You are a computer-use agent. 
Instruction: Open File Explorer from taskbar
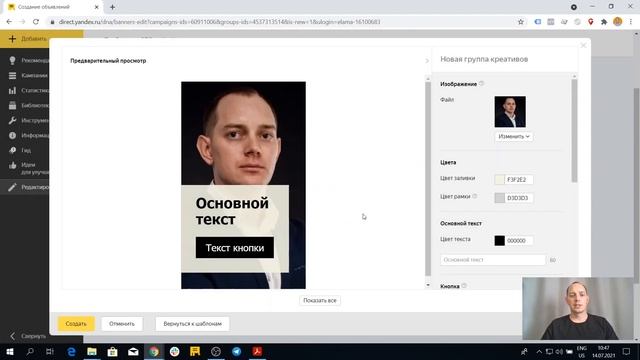(x=92, y=351)
